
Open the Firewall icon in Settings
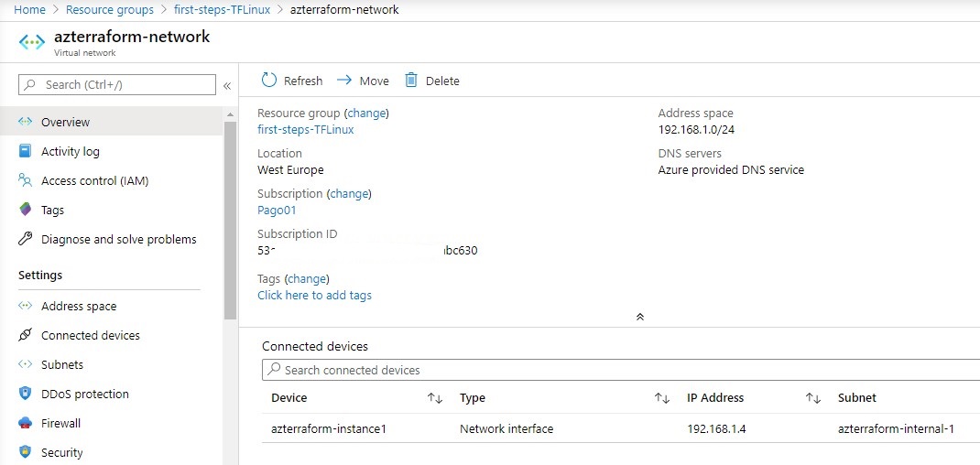[26, 424]
